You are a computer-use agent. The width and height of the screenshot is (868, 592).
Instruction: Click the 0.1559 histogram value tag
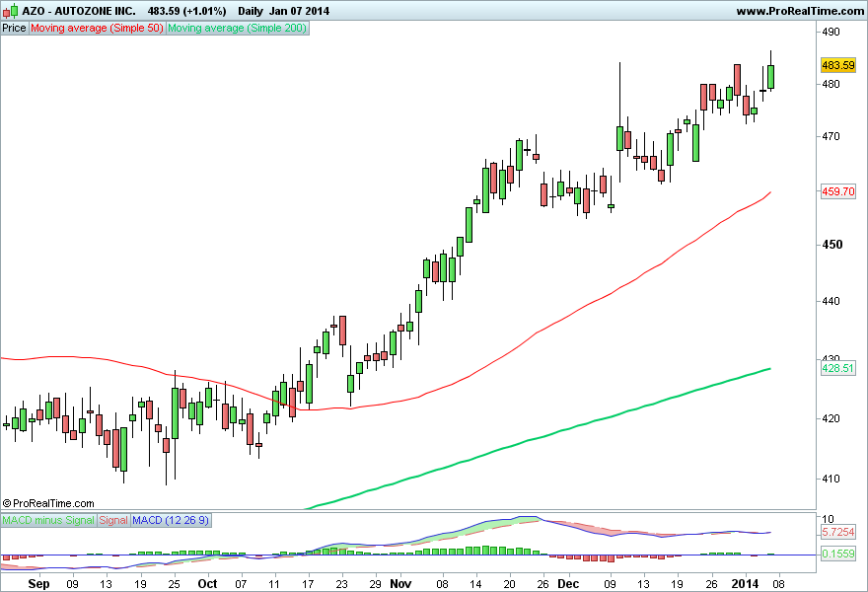coord(838,554)
